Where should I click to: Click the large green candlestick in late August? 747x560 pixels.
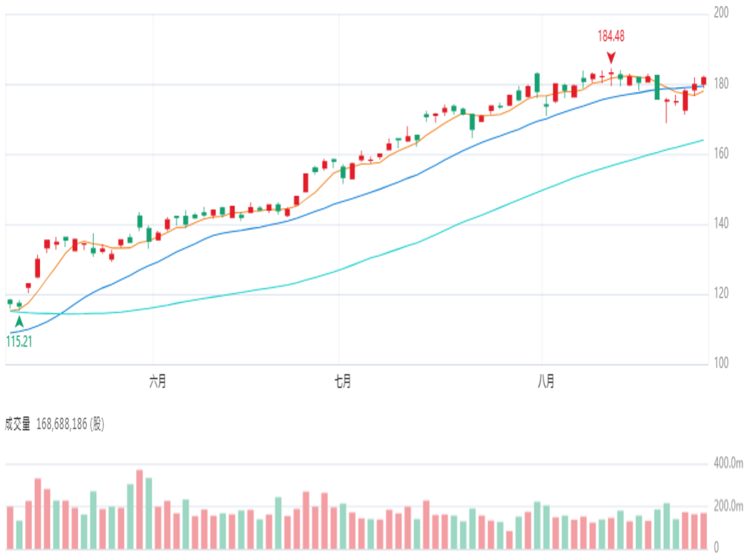tap(657, 87)
